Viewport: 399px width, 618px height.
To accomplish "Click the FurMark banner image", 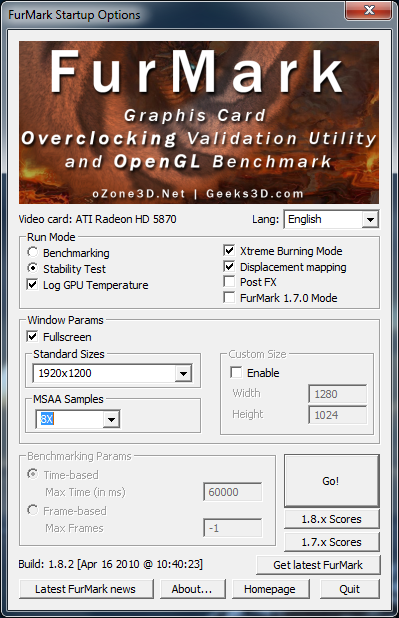I will (199, 123).
